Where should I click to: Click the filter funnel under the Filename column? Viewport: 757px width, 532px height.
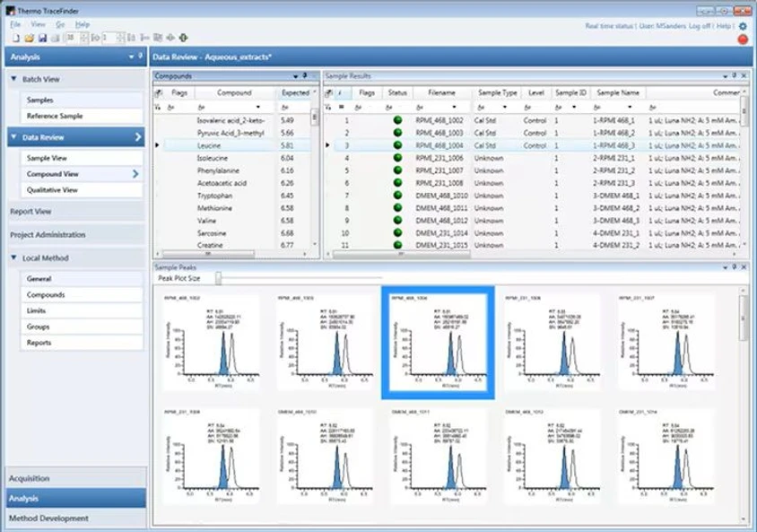tap(419, 107)
